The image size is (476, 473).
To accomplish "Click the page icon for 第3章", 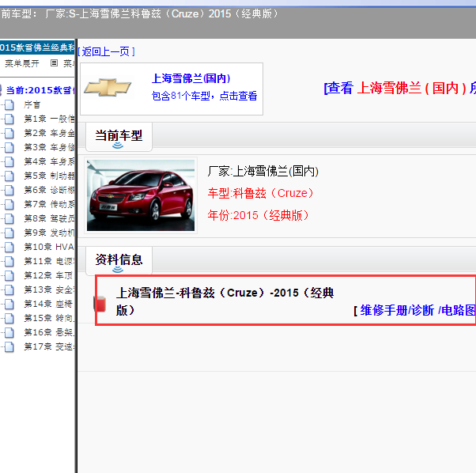I will pos(9,148).
